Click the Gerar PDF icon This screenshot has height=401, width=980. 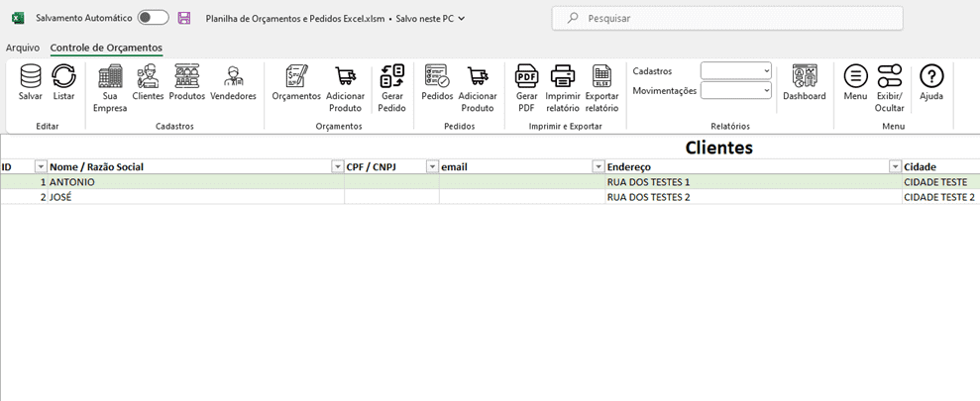[x=526, y=76]
